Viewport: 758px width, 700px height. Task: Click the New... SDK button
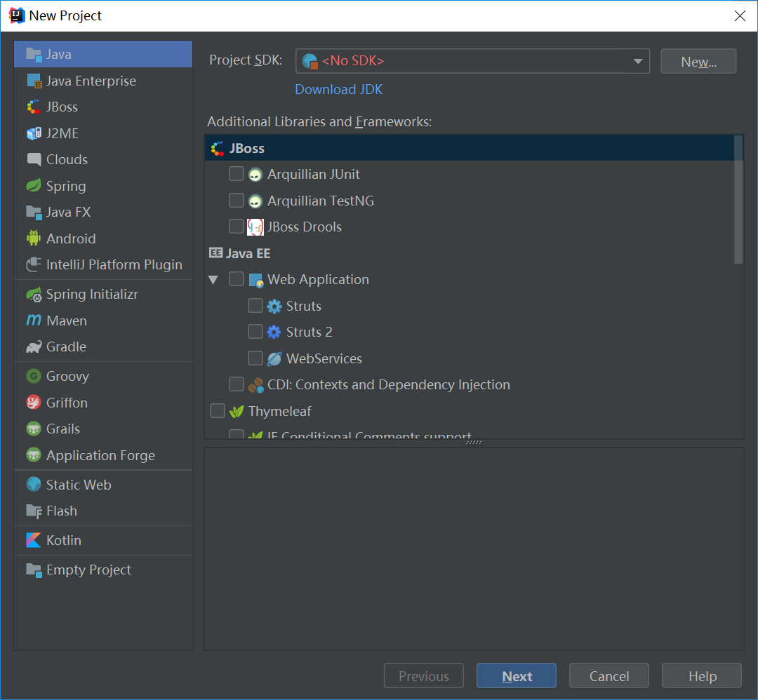[x=698, y=61]
